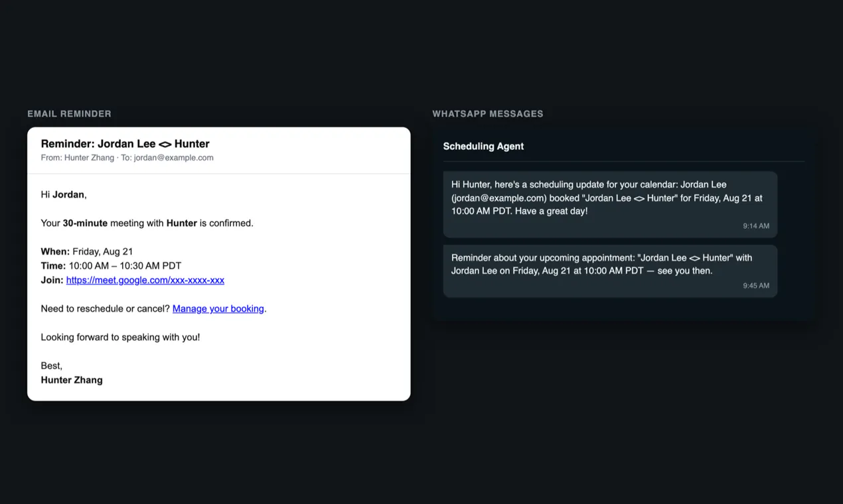This screenshot has width=843, height=504.
Task: Open the WhatsApp message starting 'Hi Hunter'
Action: point(610,204)
